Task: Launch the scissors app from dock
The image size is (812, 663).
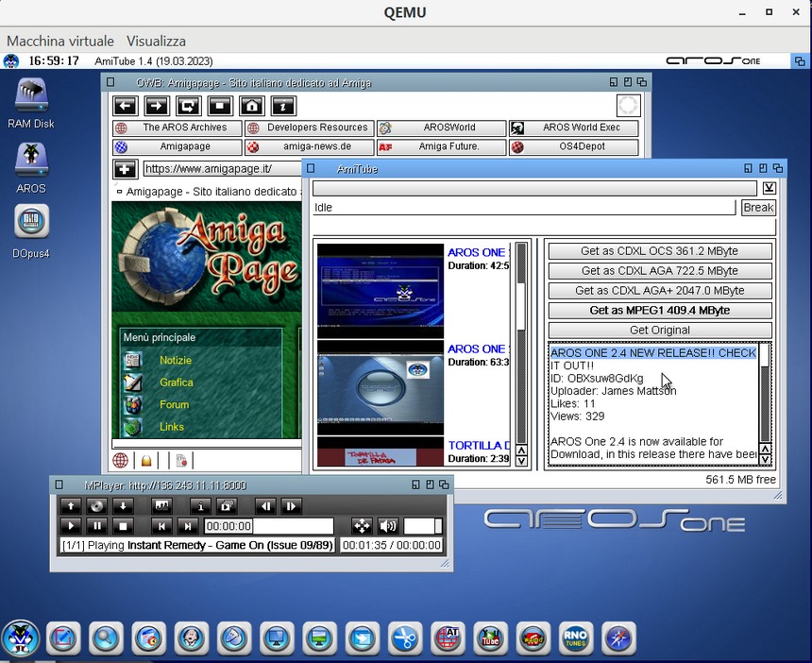Action: (x=405, y=638)
